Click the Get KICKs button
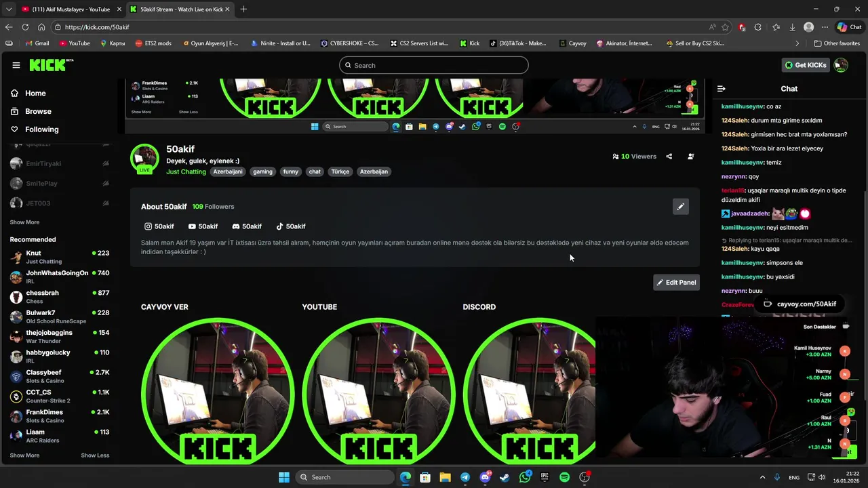 tap(806, 65)
